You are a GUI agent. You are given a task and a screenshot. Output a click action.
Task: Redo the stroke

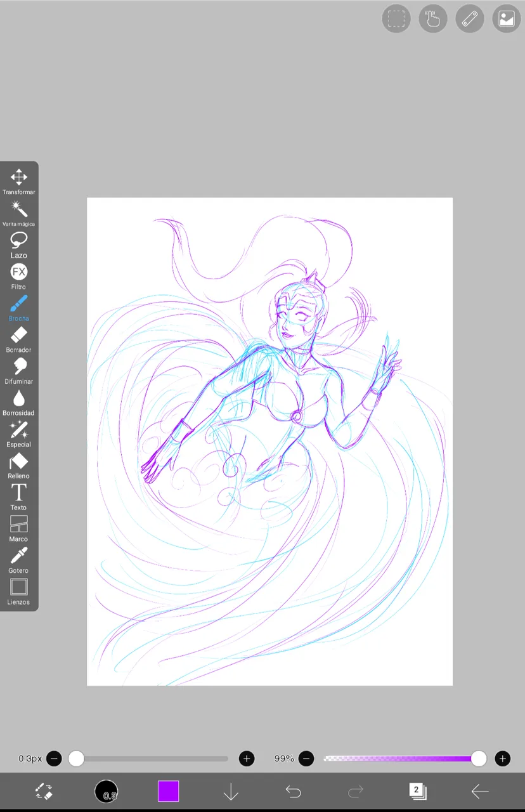pos(356,791)
